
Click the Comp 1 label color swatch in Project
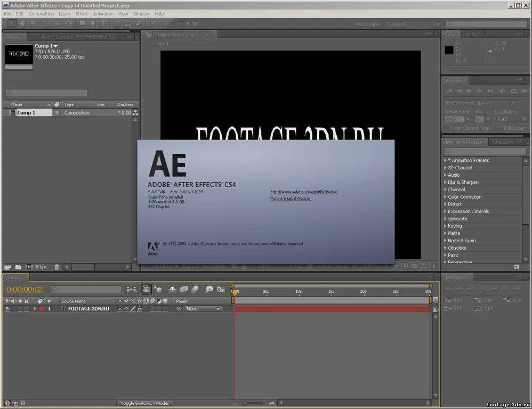coord(58,112)
